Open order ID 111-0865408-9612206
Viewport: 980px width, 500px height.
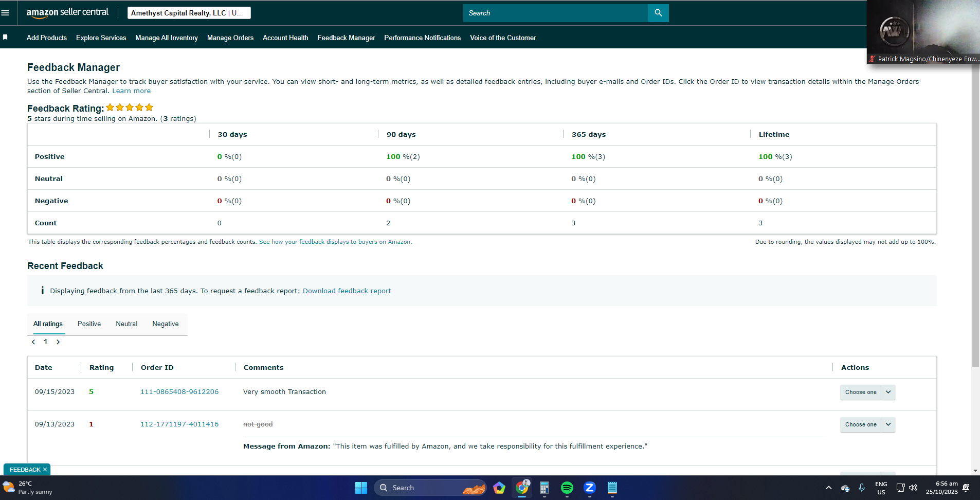tap(179, 391)
